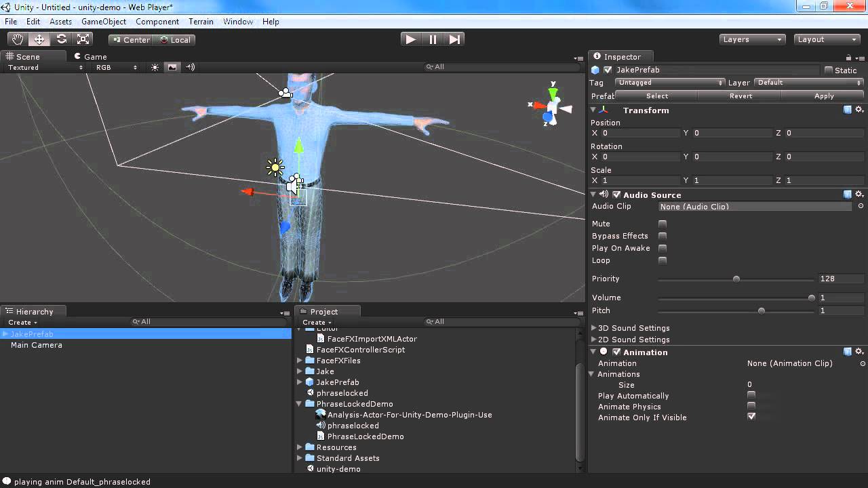The image size is (868, 488).
Task: Select the Hand tool in the toolbar
Action: tap(17, 39)
